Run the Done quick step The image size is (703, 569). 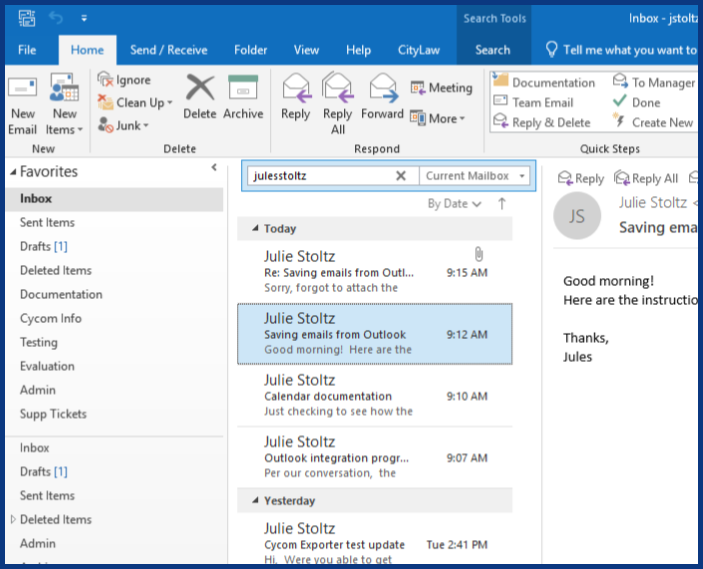(x=636, y=103)
